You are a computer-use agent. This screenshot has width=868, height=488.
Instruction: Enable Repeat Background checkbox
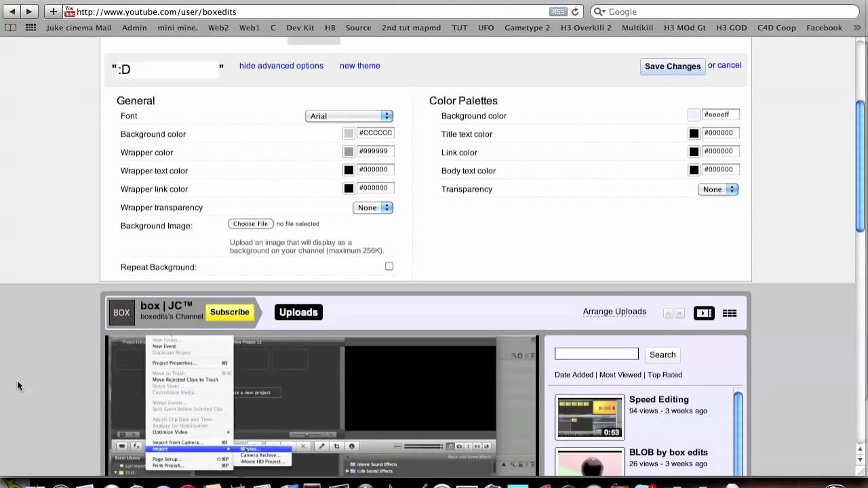click(x=389, y=266)
